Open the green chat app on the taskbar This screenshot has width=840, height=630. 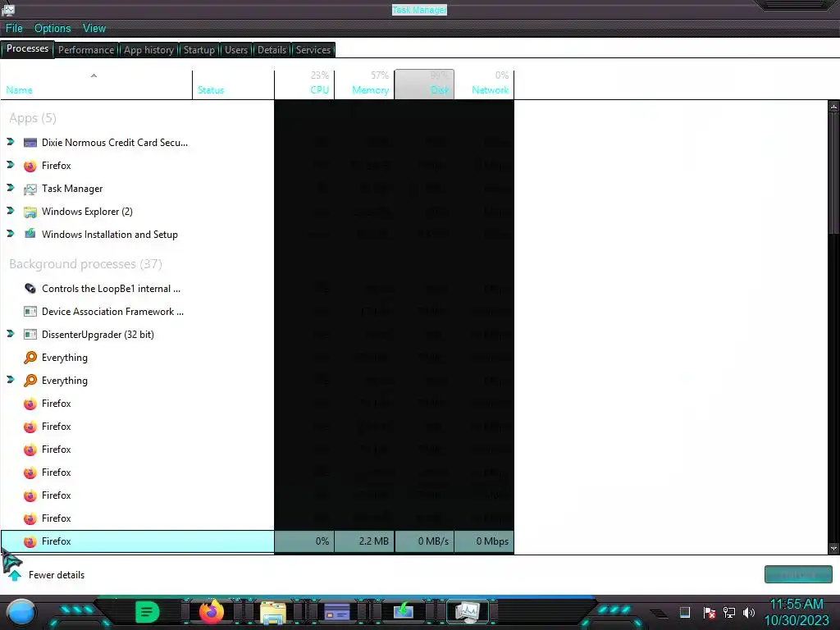click(x=147, y=612)
